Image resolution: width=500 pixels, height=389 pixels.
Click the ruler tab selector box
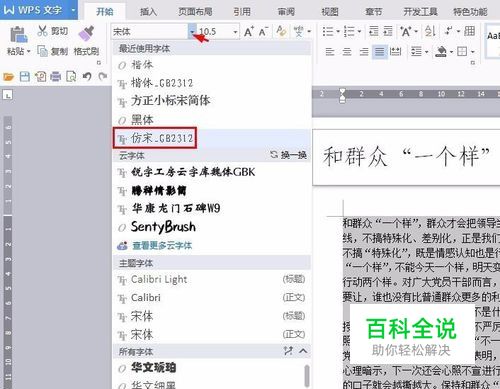7,95
